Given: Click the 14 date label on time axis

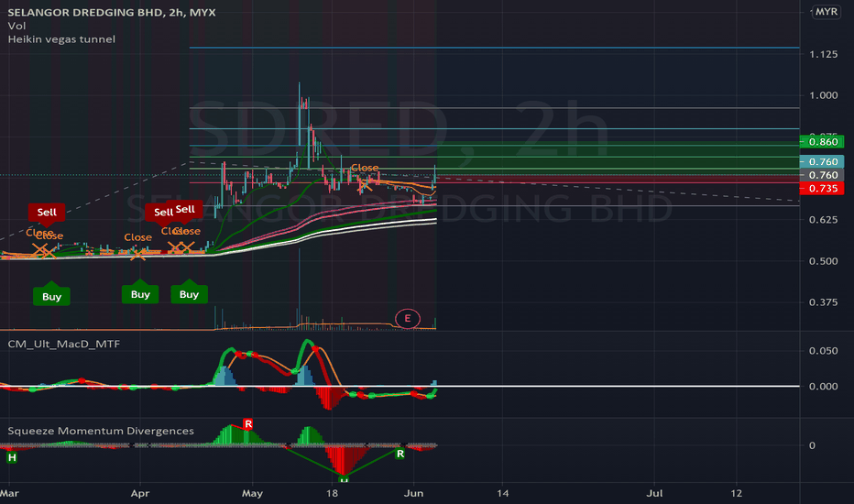Looking at the screenshot, I should point(503,493).
